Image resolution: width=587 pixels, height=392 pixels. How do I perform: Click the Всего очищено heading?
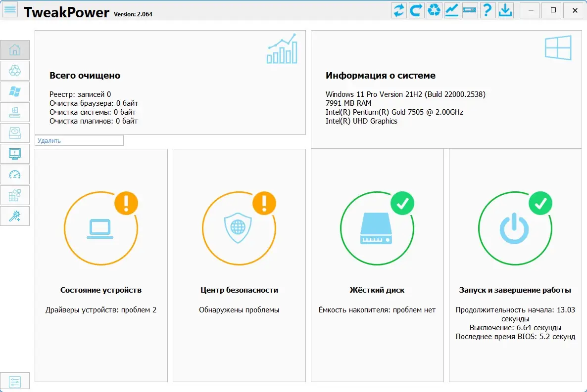[85, 76]
